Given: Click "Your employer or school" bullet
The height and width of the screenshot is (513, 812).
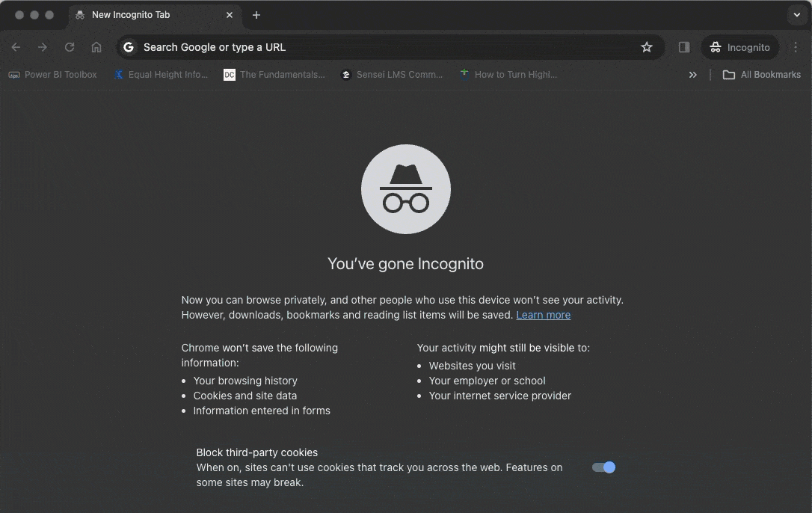Looking at the screenshot, I should coord(487,381).
